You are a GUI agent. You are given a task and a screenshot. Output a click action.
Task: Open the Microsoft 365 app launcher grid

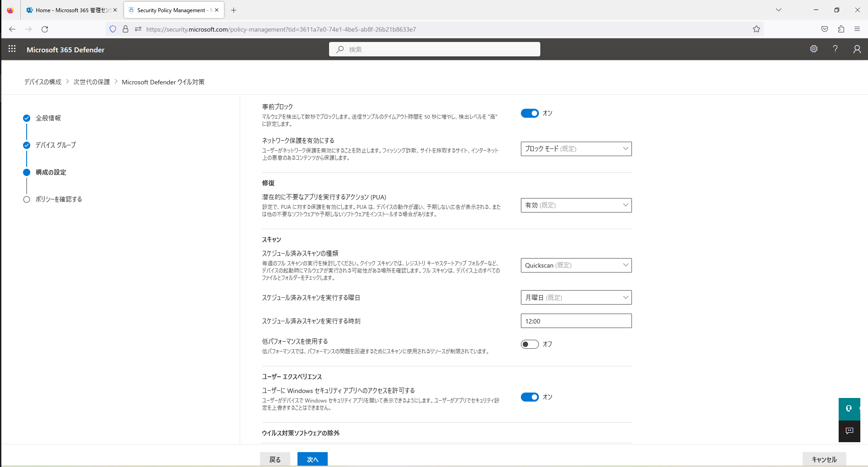click(x=12, y=49)
